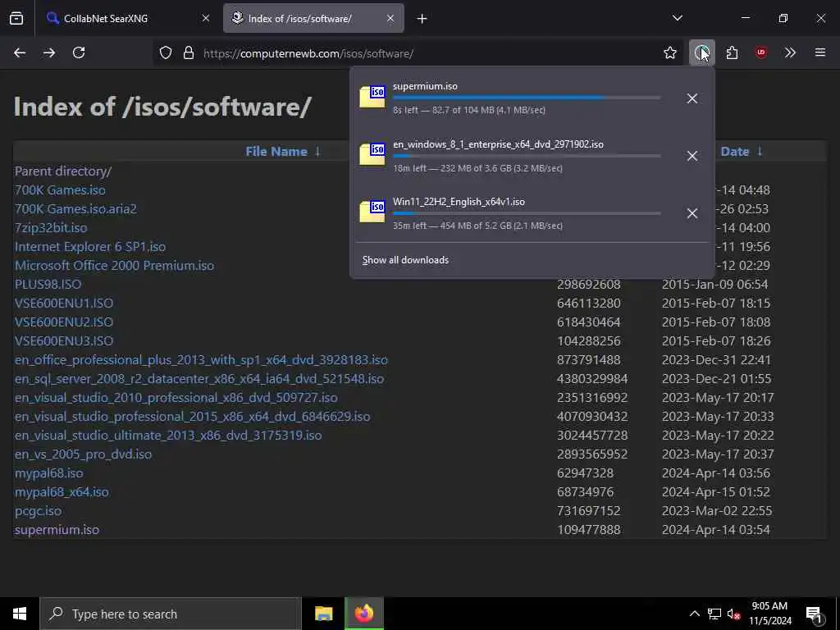Cancel the supermium.iso download
This screenshot has width=840, height=630.
pos(692,98)
